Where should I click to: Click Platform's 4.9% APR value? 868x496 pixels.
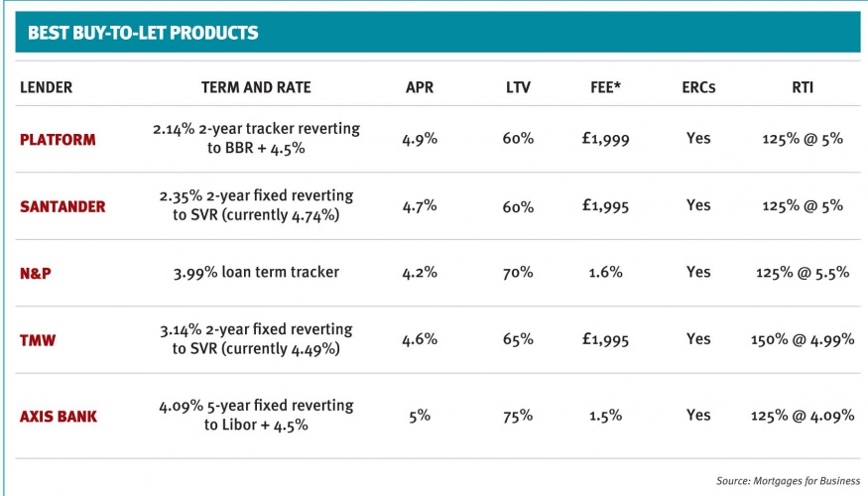click(420, 139)
